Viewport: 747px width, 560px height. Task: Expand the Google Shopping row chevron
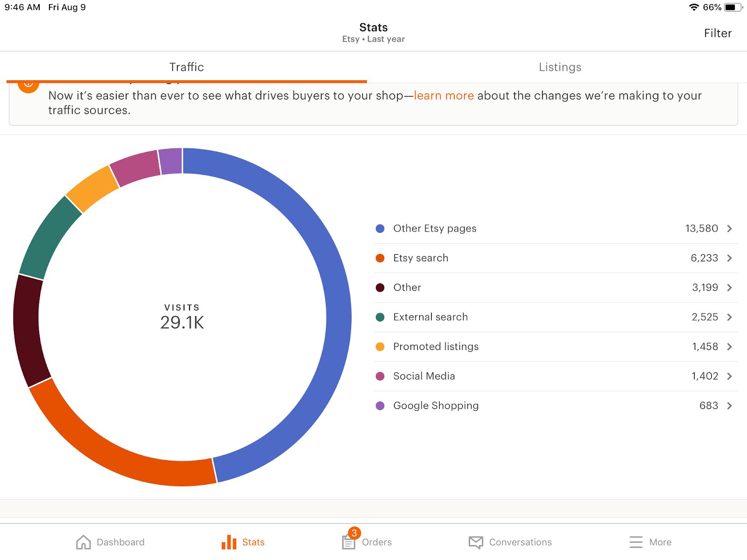730,406
